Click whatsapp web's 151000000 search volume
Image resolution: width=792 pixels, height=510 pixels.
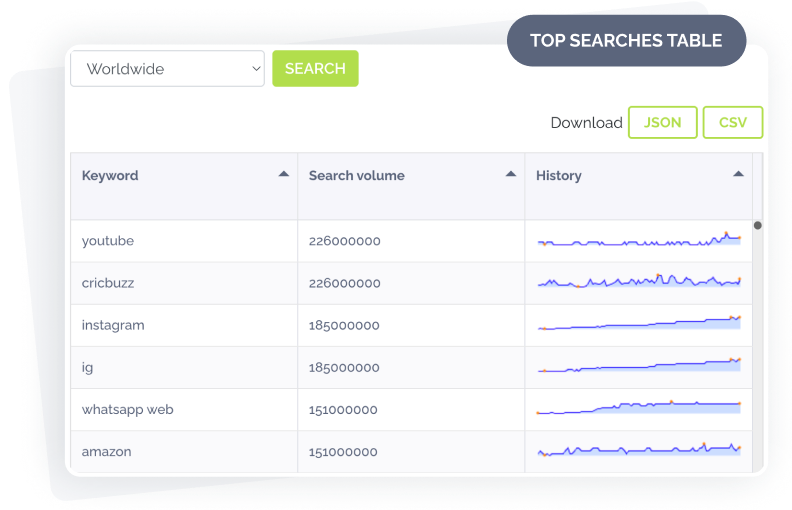[x=343, y=410]
